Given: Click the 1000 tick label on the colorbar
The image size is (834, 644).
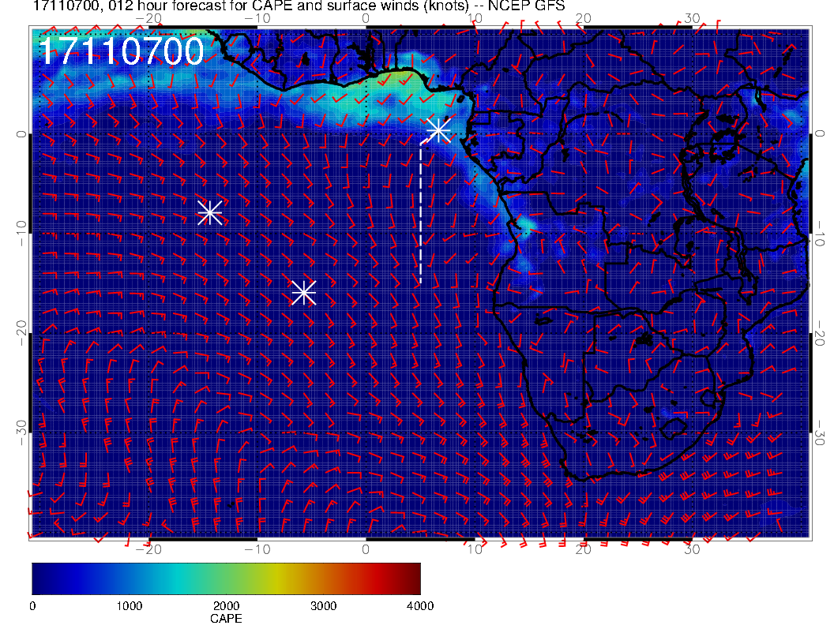Looking at the screenshot, I should click(x=129, y=606).
